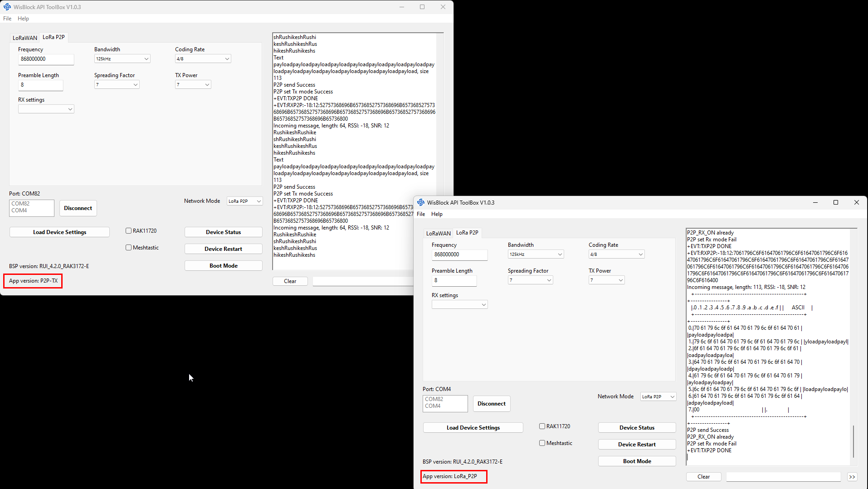Open Help menu in back window
This screenshot has width=868, height=489.
[x=23, y=19]
